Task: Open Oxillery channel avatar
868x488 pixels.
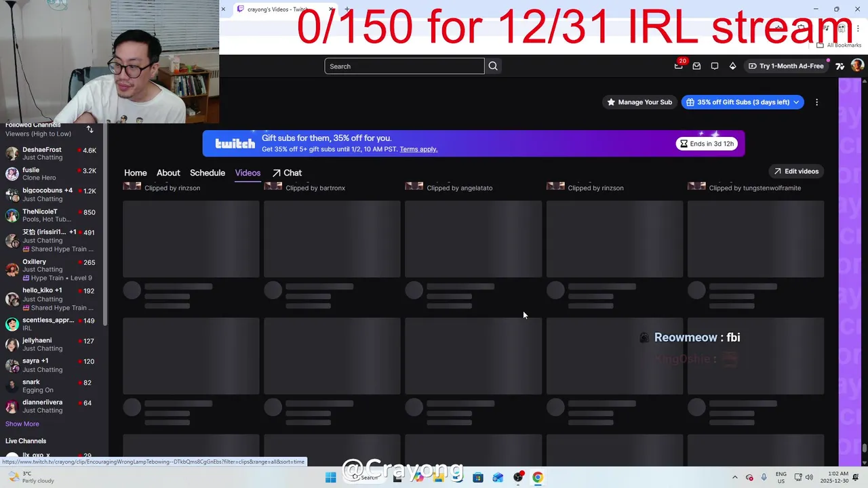Action: click(x=12, y=269)
